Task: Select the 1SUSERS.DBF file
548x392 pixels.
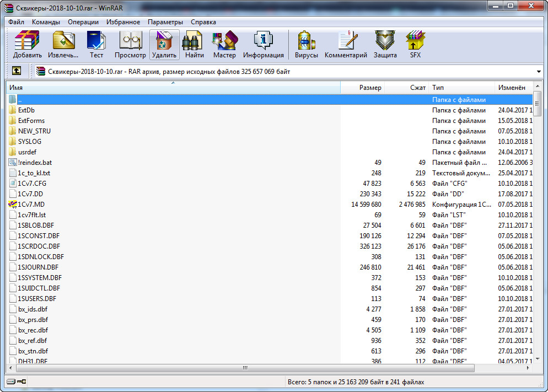Action: (x=37, y=299)
